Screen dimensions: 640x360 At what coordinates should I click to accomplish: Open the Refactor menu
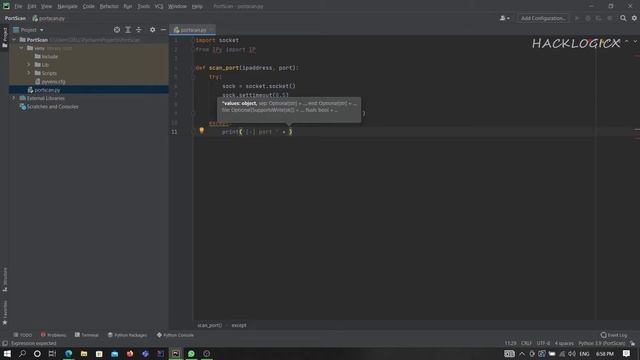(x=109, y=7)
